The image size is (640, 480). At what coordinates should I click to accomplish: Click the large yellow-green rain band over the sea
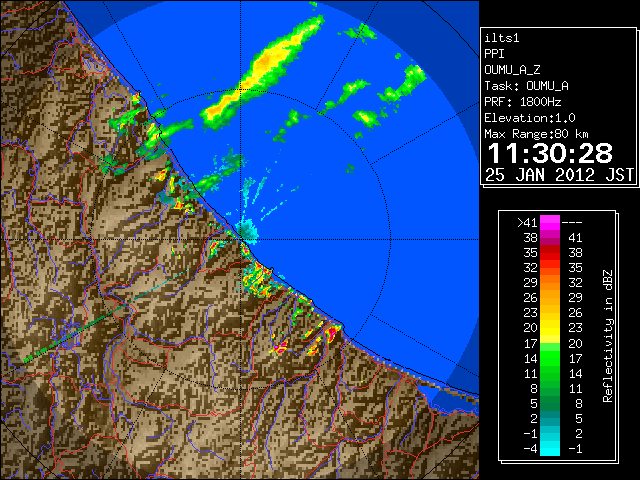tap(263, 71)
